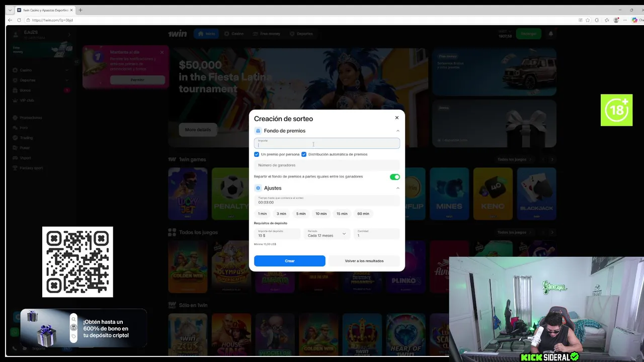Click the Importe prize amount field
Image resolution: width=644 pixels, height=362 pixels.
click(x=327, y=143)
